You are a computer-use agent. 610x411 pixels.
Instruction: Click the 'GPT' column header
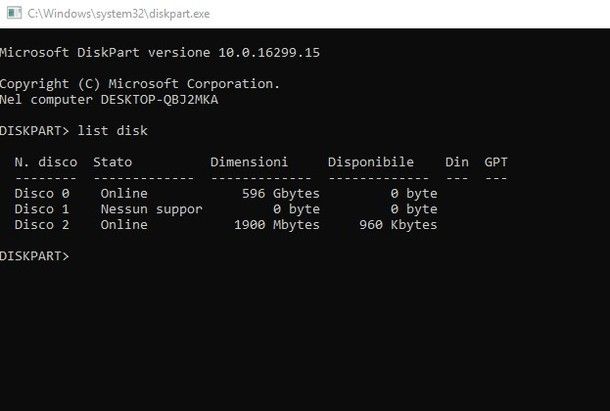[x=496, y=162]
